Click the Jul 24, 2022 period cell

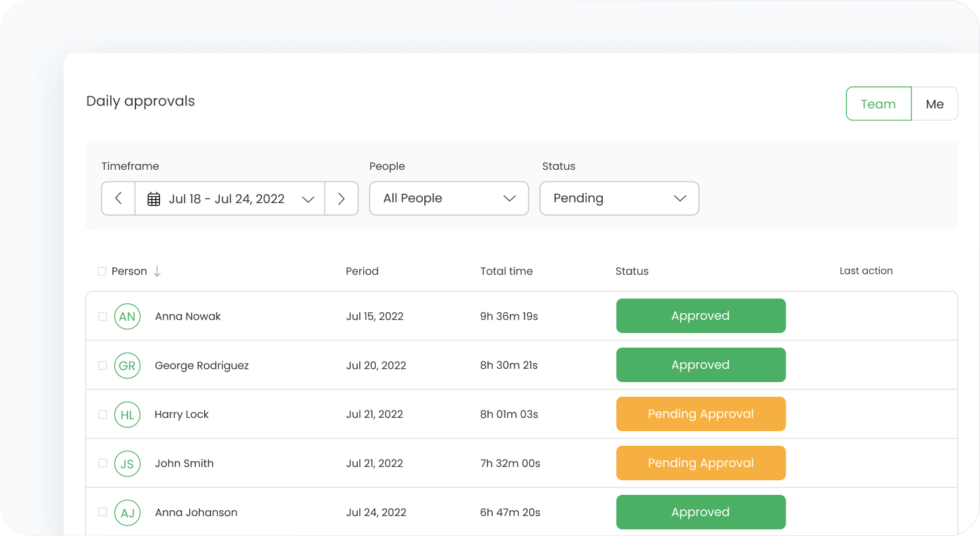point(376,513)
